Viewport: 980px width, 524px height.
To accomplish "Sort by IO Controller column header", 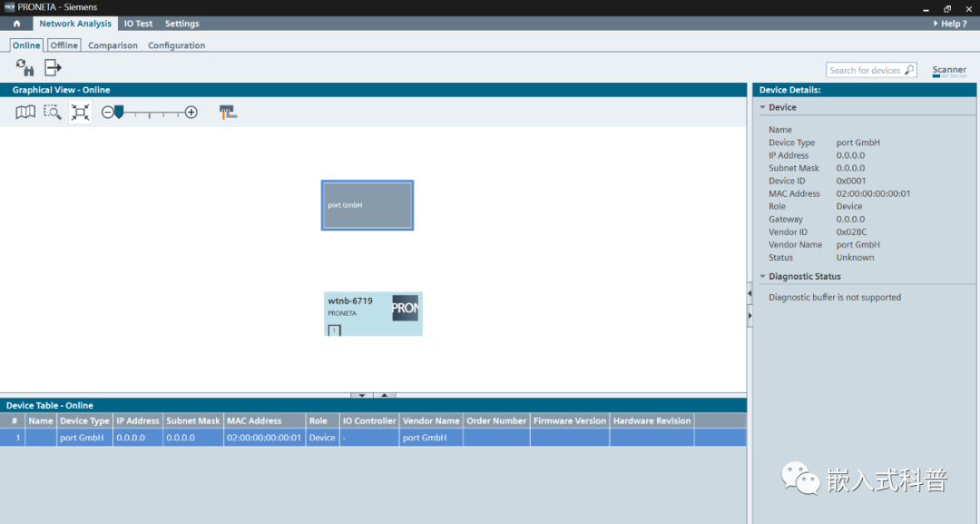I will [368, 420].
